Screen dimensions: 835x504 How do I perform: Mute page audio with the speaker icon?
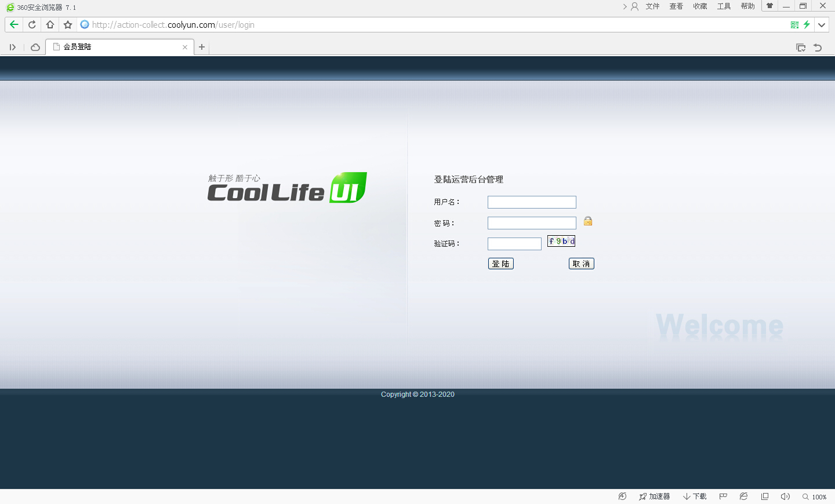point(785,496)
